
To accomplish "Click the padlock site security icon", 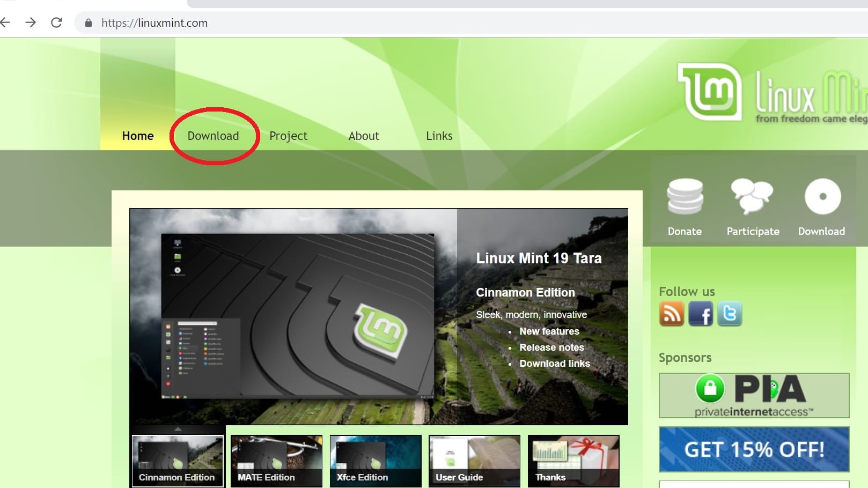I will click(x=89, y=23).
